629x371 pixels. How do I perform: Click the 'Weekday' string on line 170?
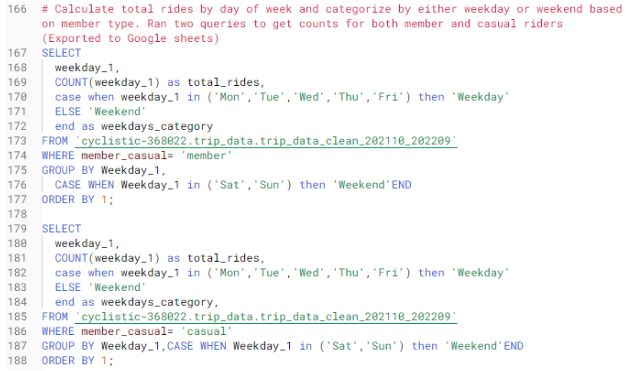point(480,97)
